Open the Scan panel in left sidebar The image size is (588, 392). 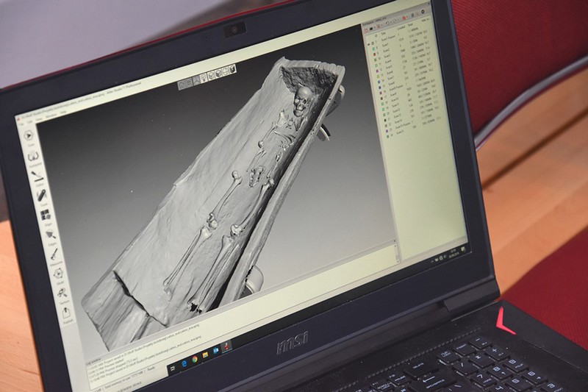pyautogui.click(x=28, y=135)
